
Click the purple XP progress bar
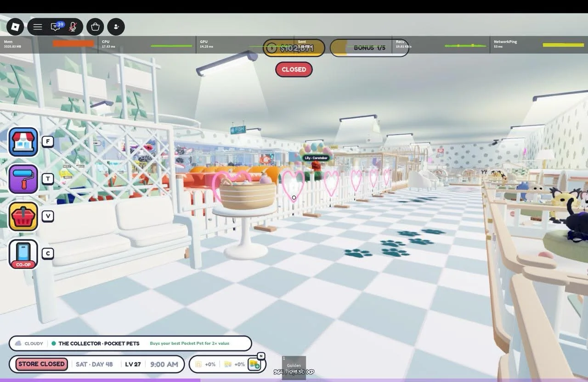pyautogui.click(x=100, y=380)
